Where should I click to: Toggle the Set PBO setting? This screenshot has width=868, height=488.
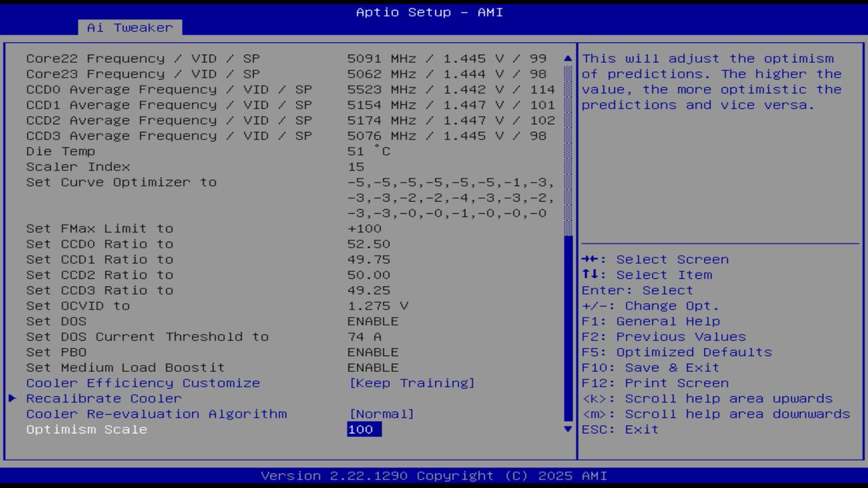(57, 352)
